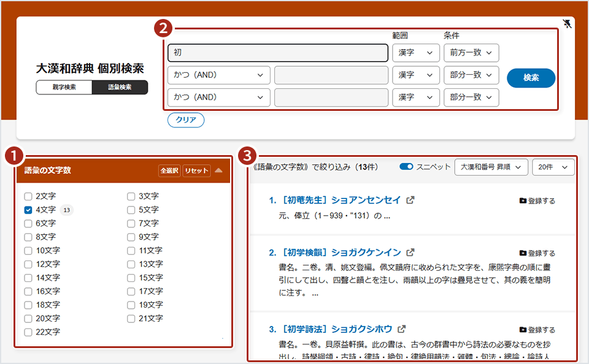
Task: Open second row 漢字 range dropdown
Action: (x=416, y=75)
